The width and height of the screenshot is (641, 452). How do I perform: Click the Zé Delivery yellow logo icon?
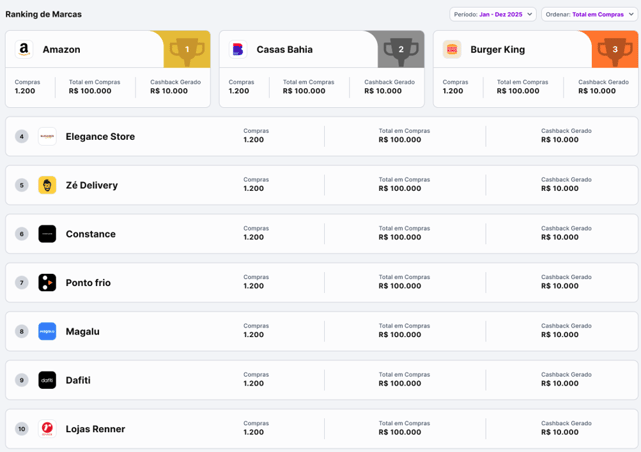[x=47, y=185]
